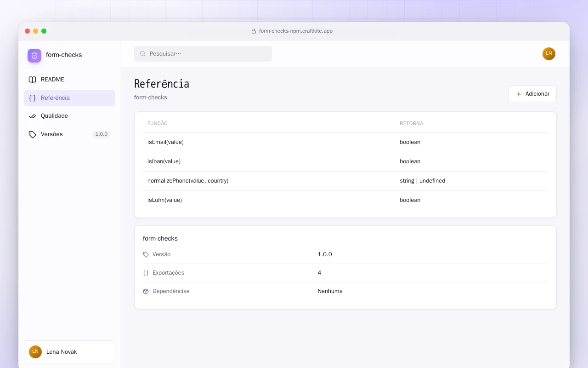Select the isIban(value) function
The height and width of the screenshot is (368, 588).
pos(164,161)
